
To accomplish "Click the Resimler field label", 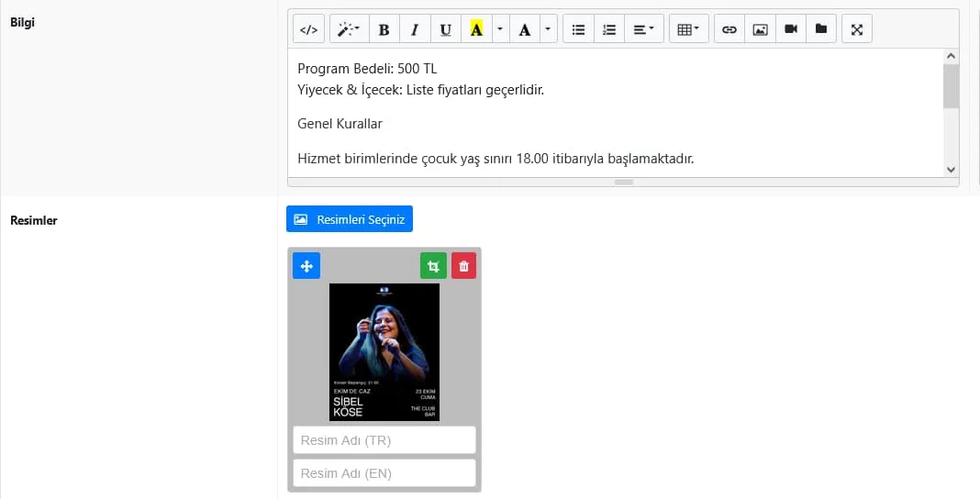I will tap(34, 220).
